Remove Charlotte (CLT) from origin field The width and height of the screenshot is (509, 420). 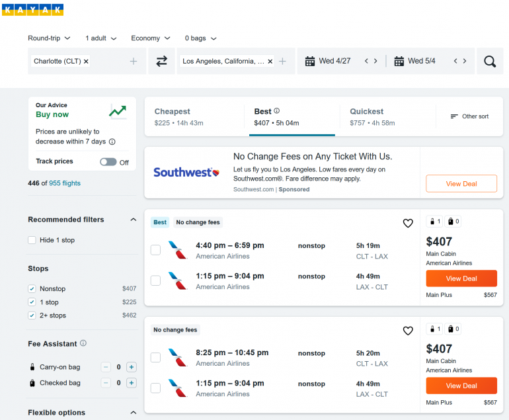[86, 61]
